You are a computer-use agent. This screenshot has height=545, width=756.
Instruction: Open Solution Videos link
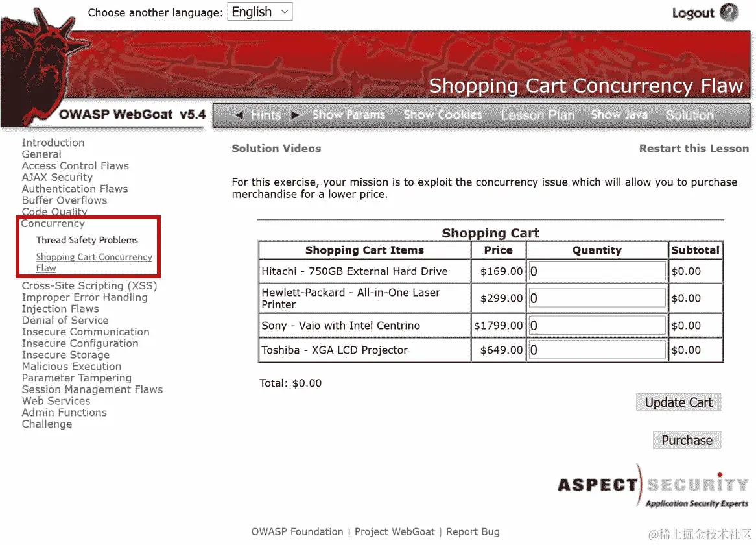coord(276,149)
